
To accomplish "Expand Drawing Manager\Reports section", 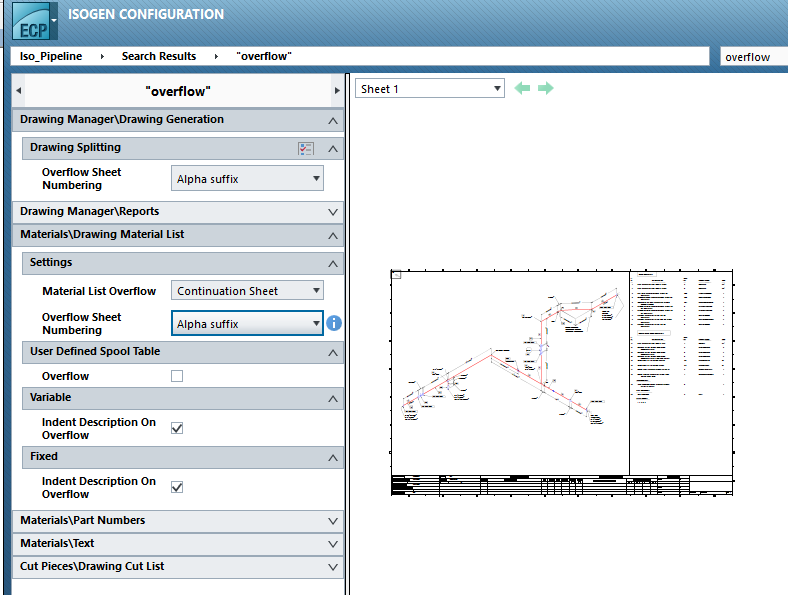I will tap(333, 212).
